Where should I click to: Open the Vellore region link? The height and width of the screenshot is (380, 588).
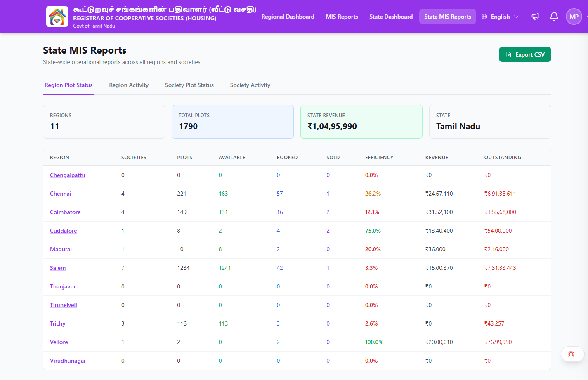(59, 342)
